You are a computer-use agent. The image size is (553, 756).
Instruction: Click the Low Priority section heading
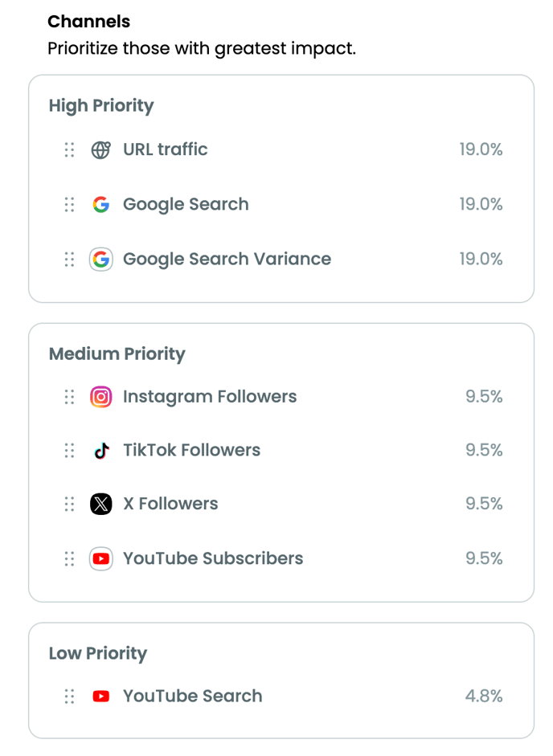pos(97,654)
